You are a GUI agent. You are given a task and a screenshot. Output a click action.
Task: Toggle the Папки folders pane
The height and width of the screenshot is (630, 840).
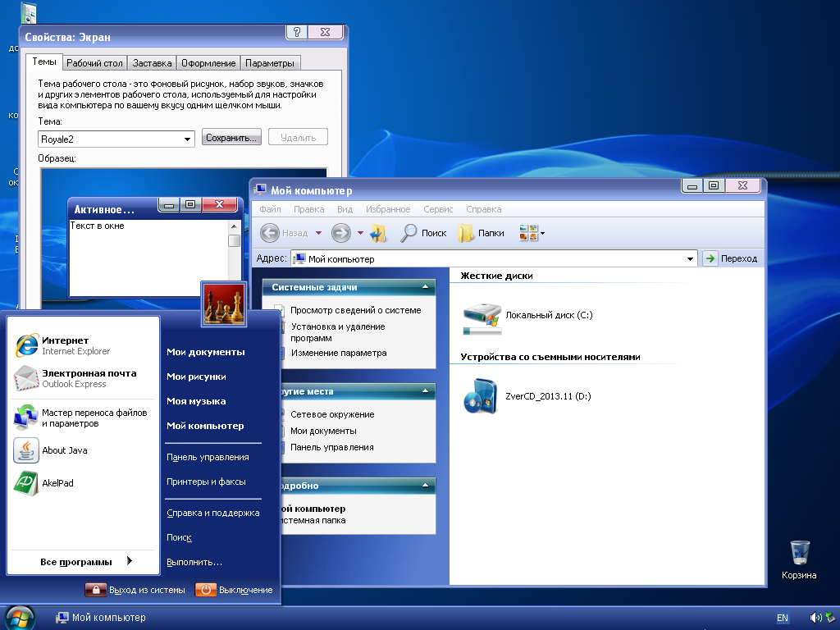pyautogui.click(x=481, y=233)
